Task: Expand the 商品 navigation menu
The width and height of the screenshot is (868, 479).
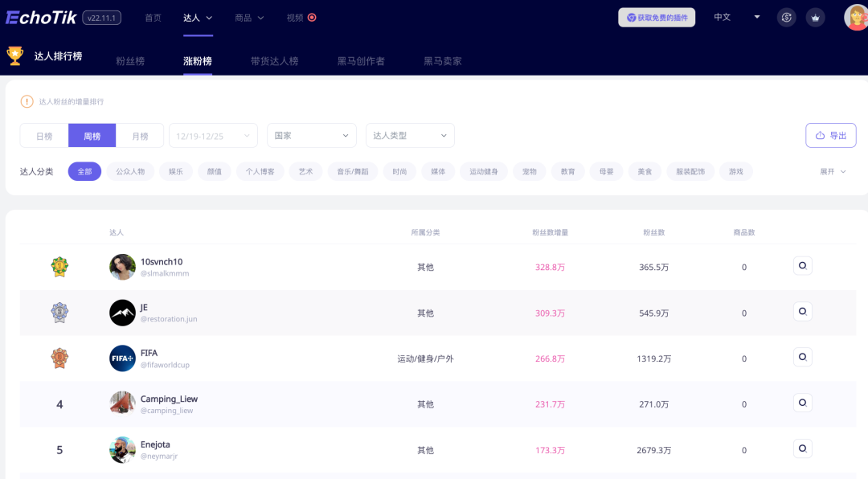Action: (x=249, y=18)
